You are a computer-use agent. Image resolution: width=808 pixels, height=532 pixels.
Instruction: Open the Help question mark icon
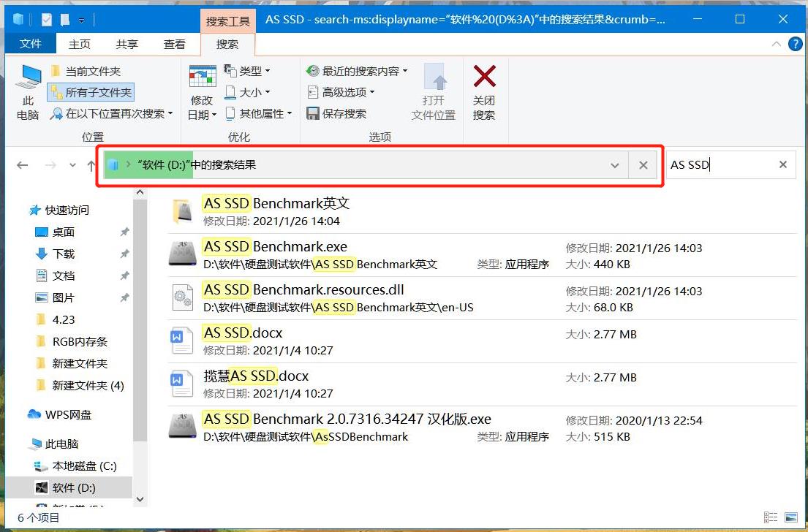(796, 45)
